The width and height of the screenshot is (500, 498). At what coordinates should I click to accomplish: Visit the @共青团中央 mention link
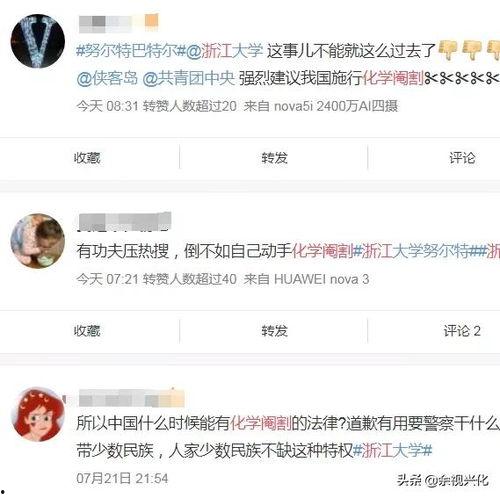(x=189, y=78)
